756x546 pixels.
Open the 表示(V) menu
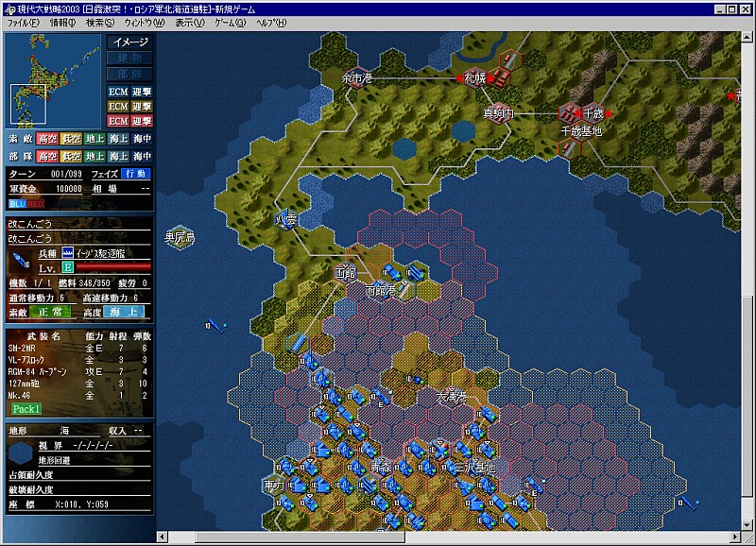point(190,23)
